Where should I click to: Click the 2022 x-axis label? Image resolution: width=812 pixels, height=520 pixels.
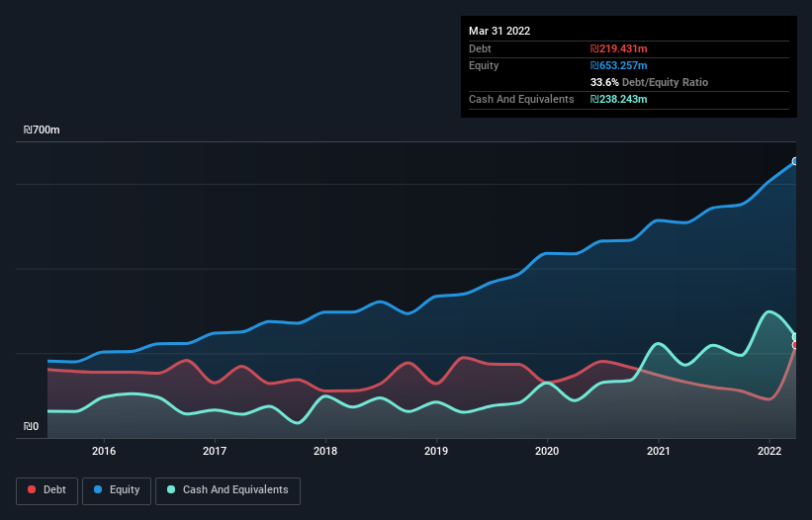click(x=769, y=451)
